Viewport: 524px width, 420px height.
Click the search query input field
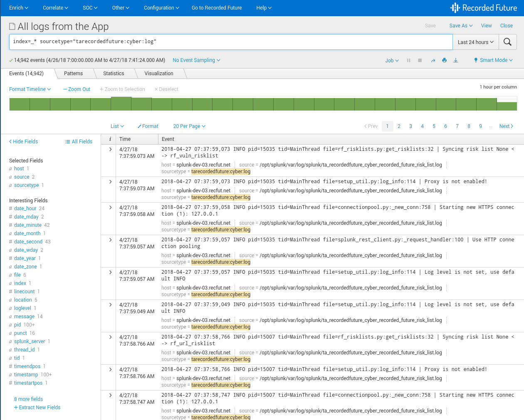(x=231, y=42)
